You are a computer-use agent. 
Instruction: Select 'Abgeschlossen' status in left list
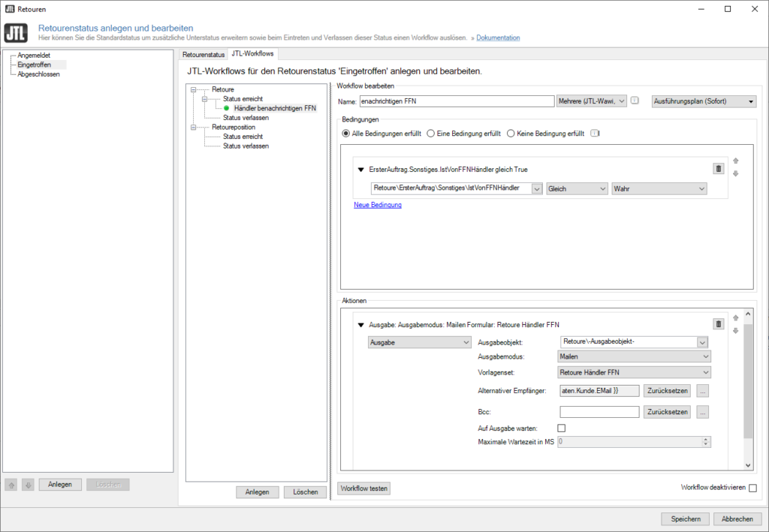point(38,74)
